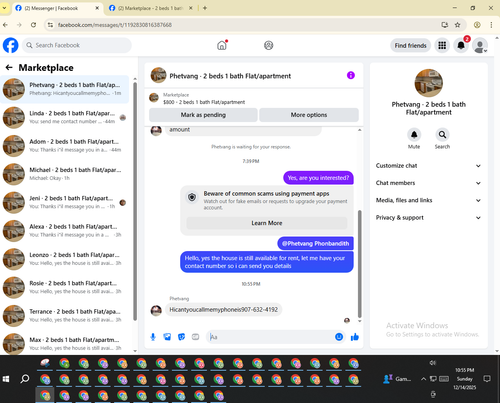
Task: Open conversation information purple icon
Action: click(351, 75)
